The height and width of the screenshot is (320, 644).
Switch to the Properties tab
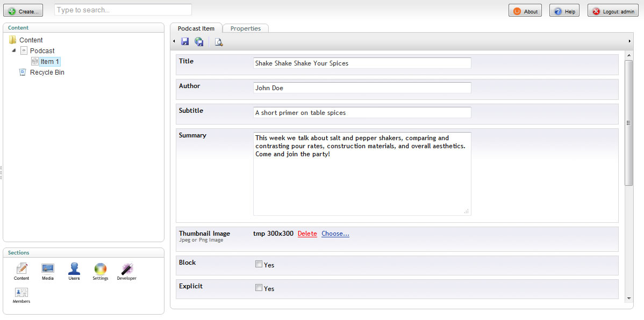(246, 28)
